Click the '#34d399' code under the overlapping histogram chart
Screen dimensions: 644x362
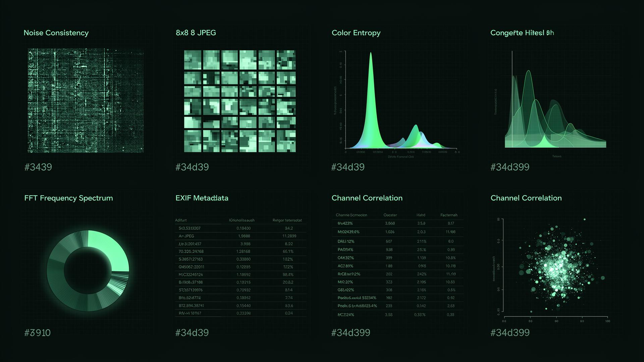pyautogui.click(x=510, y=167)
